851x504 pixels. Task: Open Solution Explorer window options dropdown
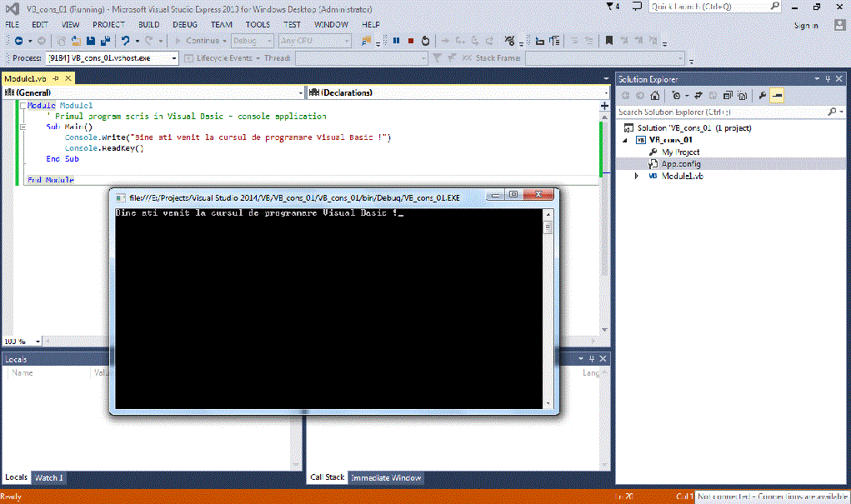(817, 79)
